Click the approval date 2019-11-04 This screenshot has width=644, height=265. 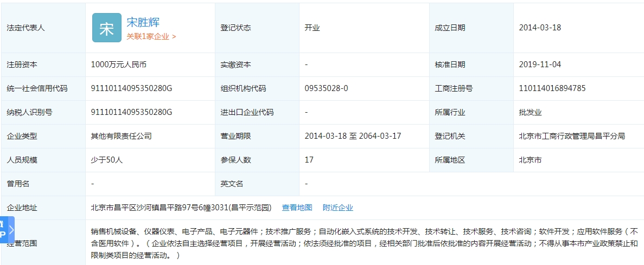[540, 64]
